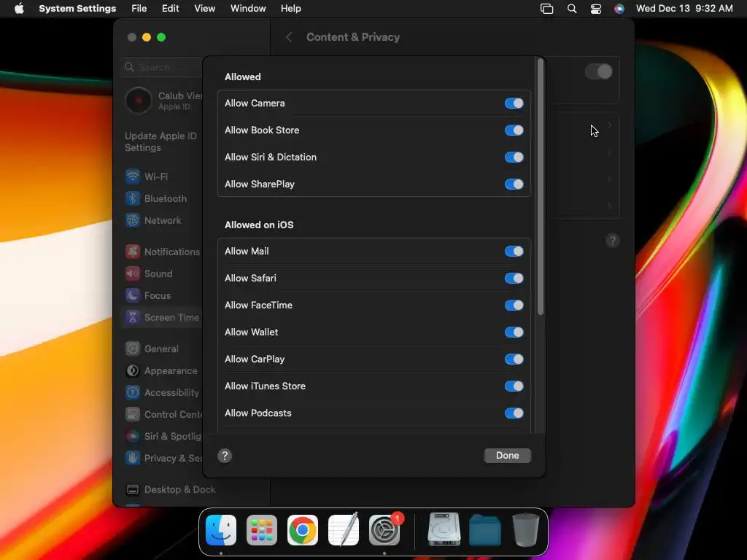Viewport: 747px width, 560px height.
Task: Open Siri & Spotlight icon in sidebar
Action: [133, 436]
